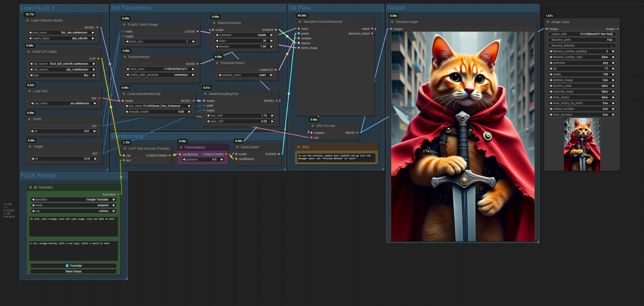644x306 pixels.
Task: Click the Set Parameters group title
Action: (x=131, y=8)
